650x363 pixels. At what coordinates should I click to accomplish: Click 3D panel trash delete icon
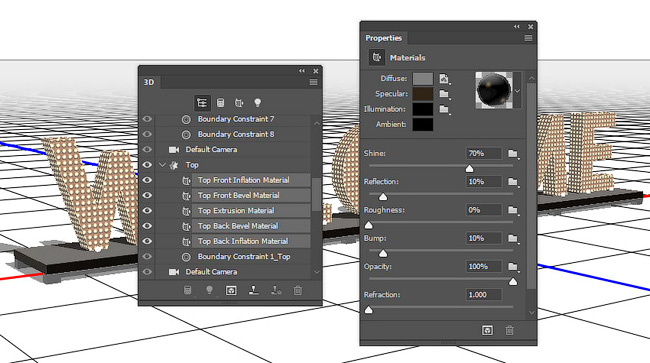297,290
